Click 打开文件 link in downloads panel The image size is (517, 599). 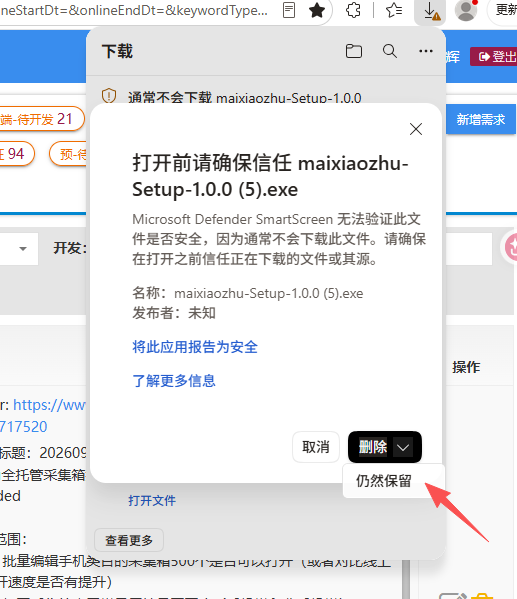coord(152,500)
